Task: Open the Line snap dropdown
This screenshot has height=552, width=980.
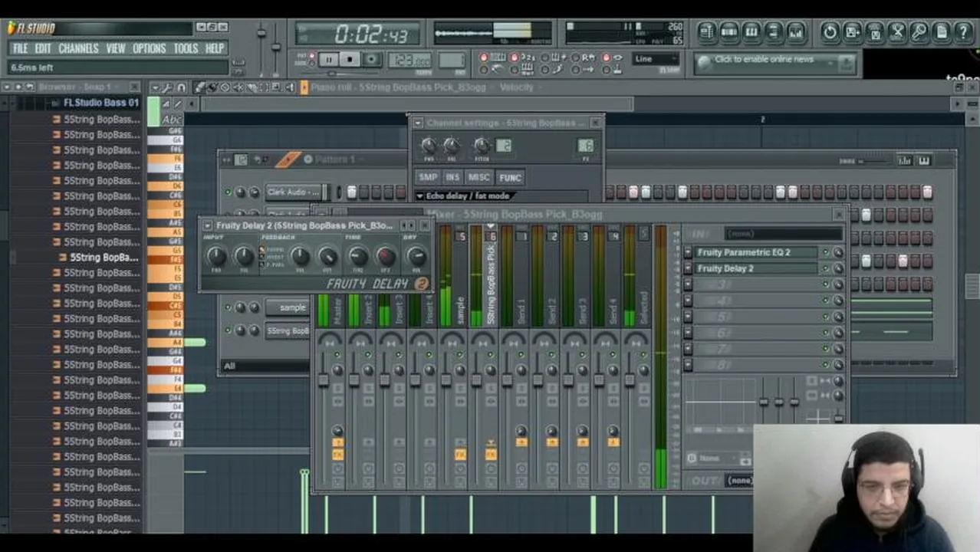Action: (656, 59)
